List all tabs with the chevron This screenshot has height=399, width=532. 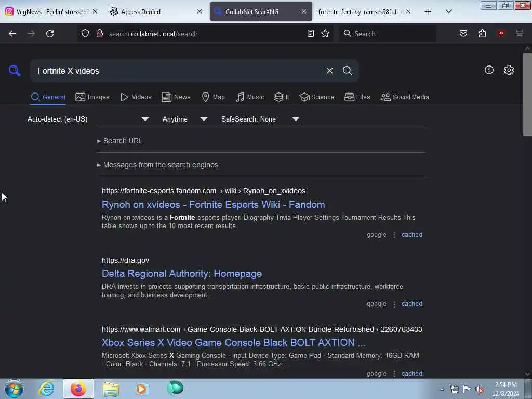pyautogui.click(x=449, y=11)
